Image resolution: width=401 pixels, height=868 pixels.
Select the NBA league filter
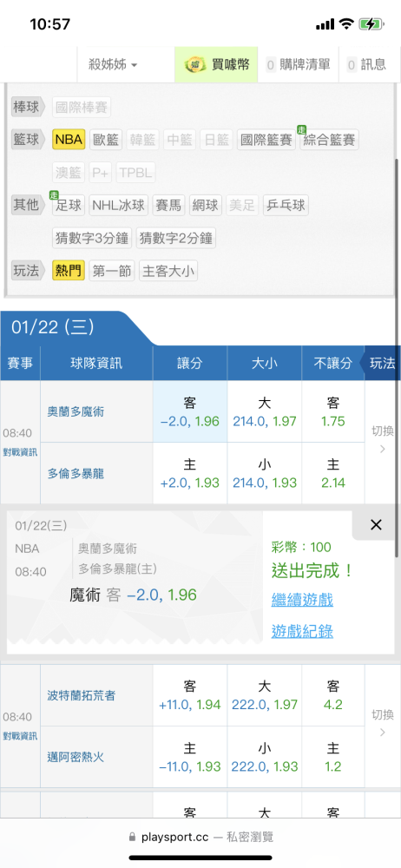click(69, 140)
